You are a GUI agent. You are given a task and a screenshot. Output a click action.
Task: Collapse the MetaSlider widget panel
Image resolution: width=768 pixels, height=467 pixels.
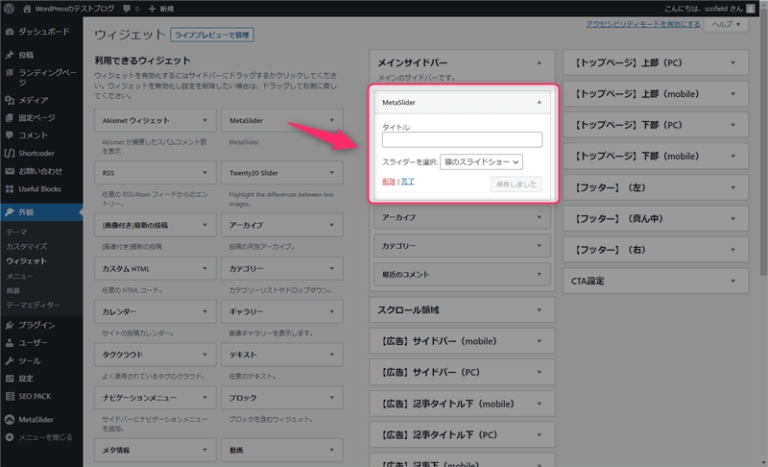pyautogui.click(x=539, y=102)
